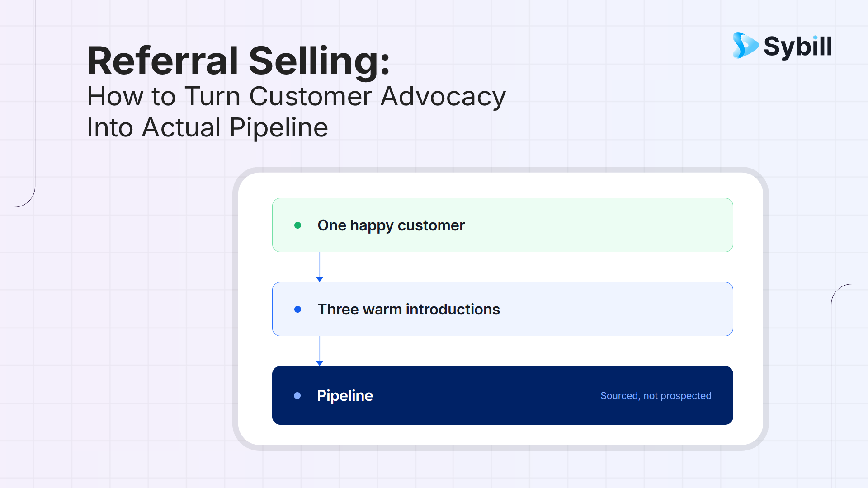Select the One happy customer box
The image size is (868, 488).
[502, 225]
